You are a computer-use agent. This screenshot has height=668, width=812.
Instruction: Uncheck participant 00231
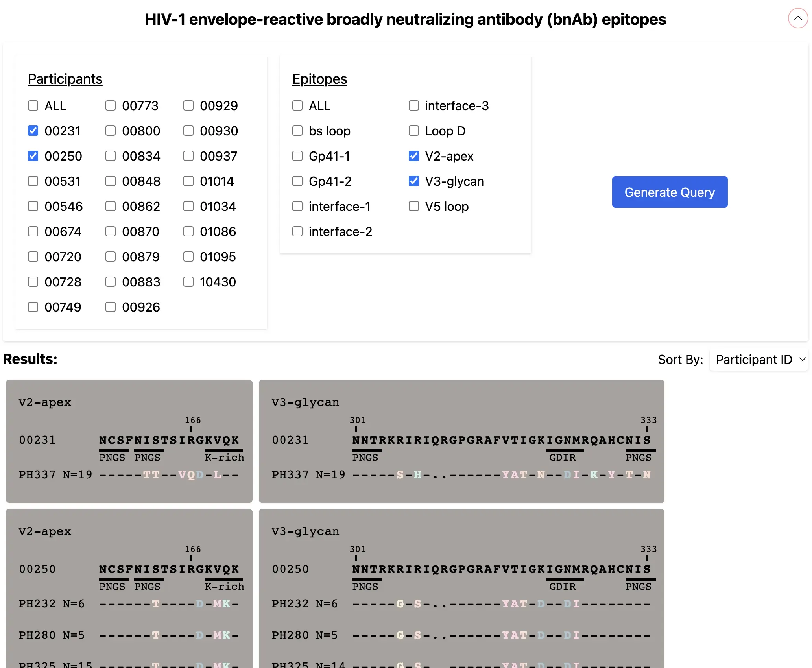coord(33,131)
